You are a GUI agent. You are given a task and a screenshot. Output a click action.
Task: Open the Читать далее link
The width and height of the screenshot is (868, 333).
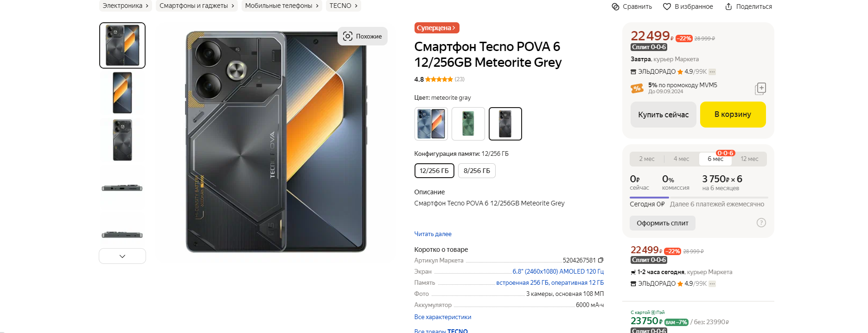[x=433, y=234]
